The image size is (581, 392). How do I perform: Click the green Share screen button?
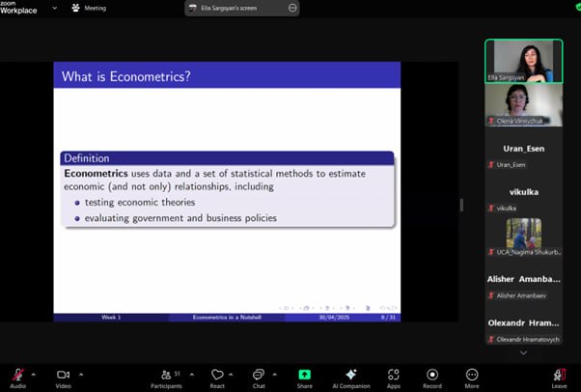pos(305,375)
